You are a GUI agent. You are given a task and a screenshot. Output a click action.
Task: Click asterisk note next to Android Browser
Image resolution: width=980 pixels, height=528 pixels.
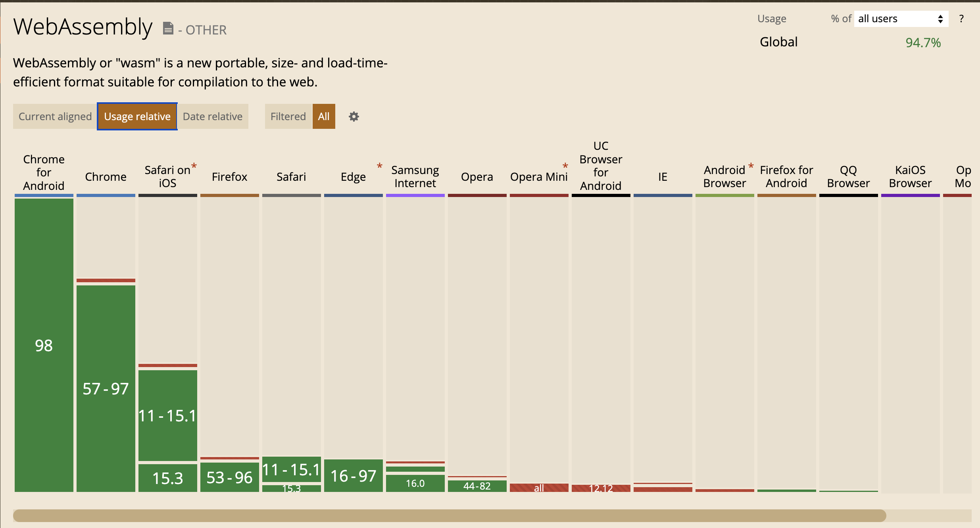pos(751,166)
